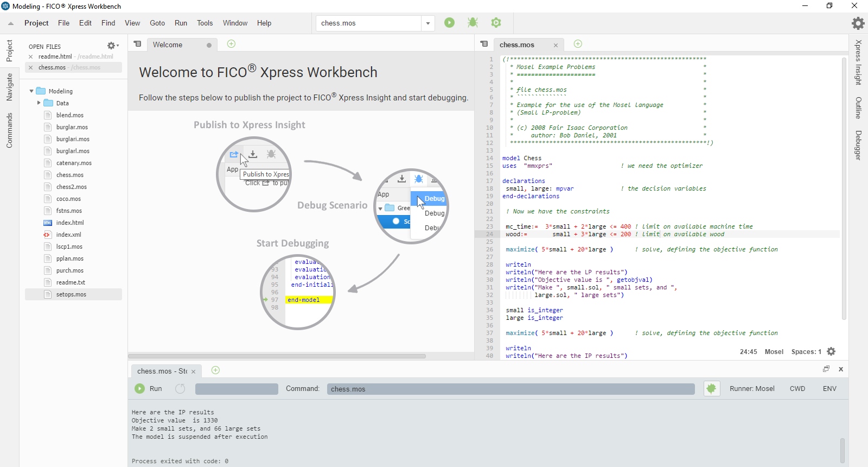
Task: Close readme.html in open files list
Action: [30, 56]
